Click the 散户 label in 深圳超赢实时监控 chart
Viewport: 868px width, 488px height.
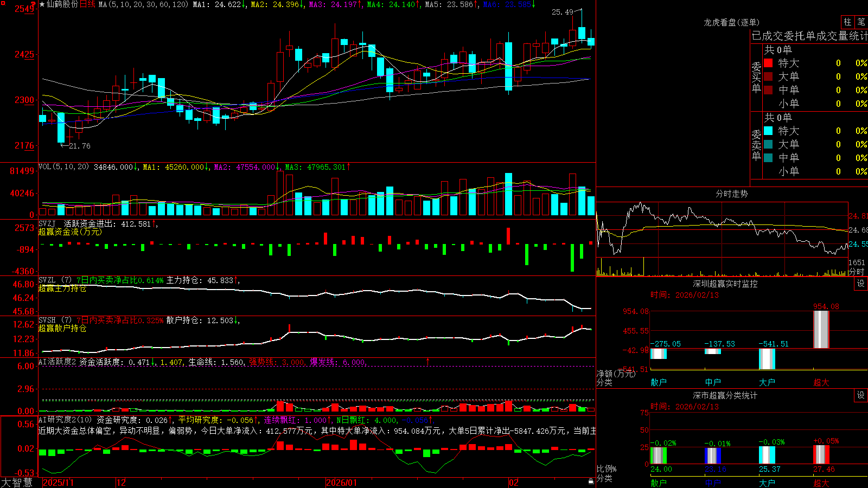[x=659, y=382]
